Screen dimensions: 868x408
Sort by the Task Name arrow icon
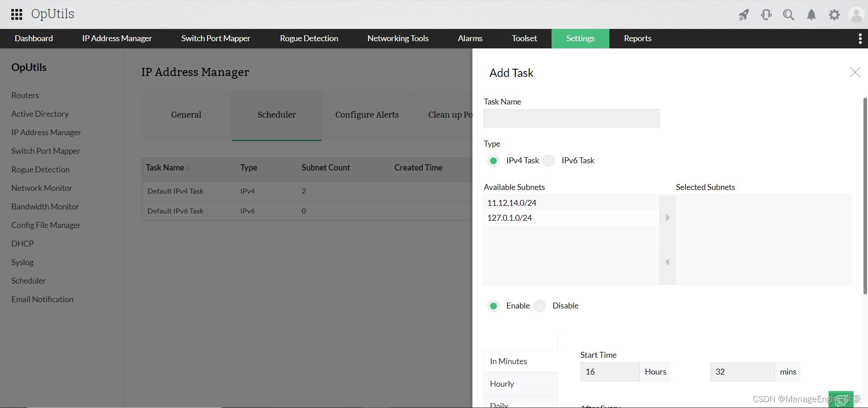(188, 168)
